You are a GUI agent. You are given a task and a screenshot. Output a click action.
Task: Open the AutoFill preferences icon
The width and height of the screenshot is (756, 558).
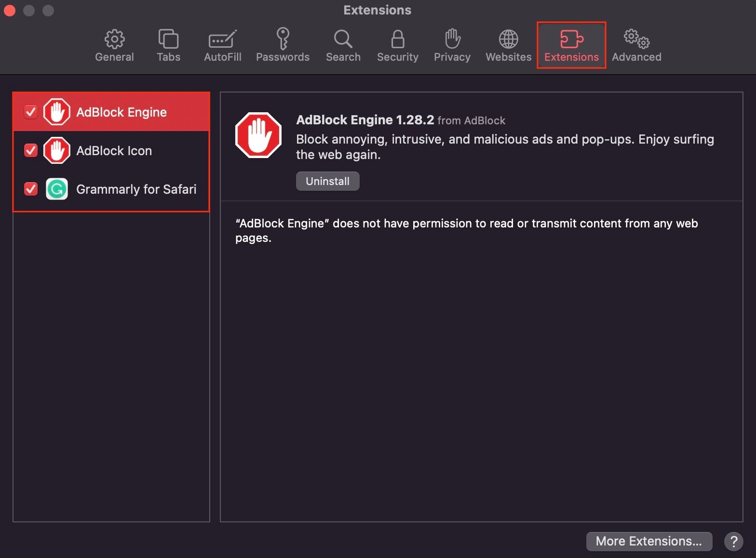tap(222, 39)
